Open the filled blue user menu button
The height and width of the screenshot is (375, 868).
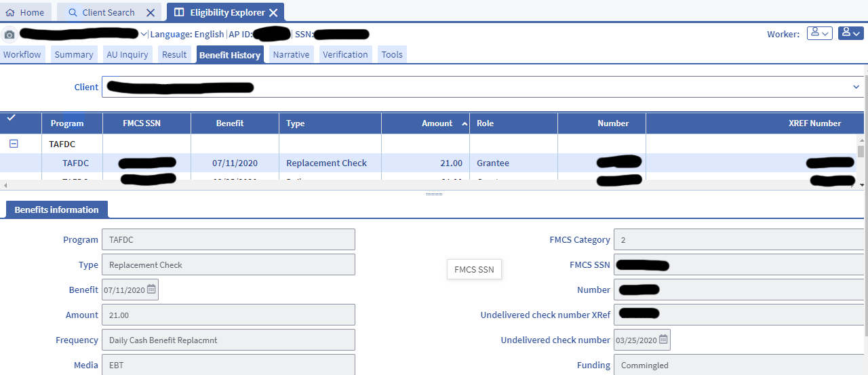[x=850, y=33]
